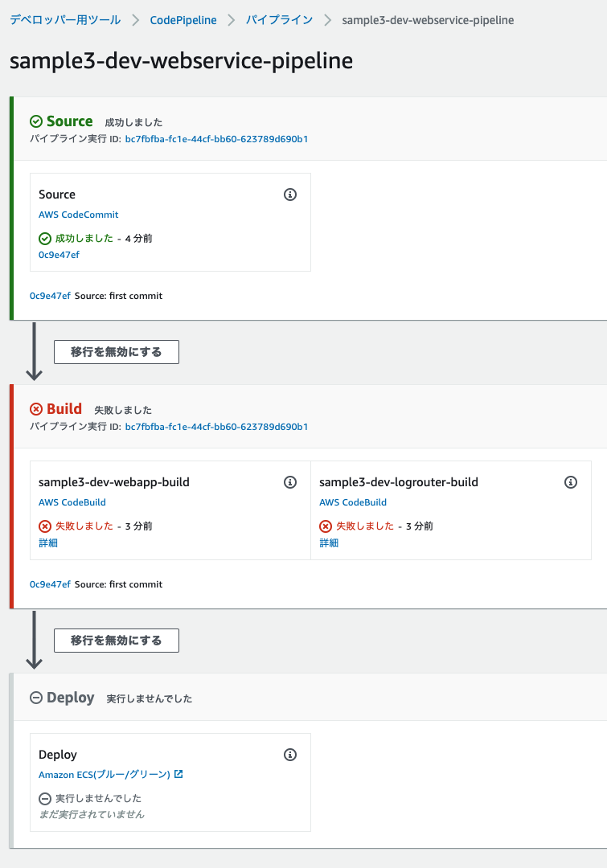This screenshot has width=607, height=868.
Task: Open 詳細 under sample3-dev-logrouter-build failure
Action: (327, 542)
